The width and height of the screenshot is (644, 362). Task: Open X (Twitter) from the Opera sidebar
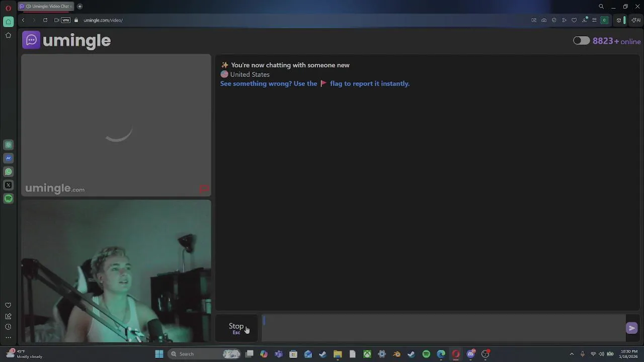(x=8, y=185)
